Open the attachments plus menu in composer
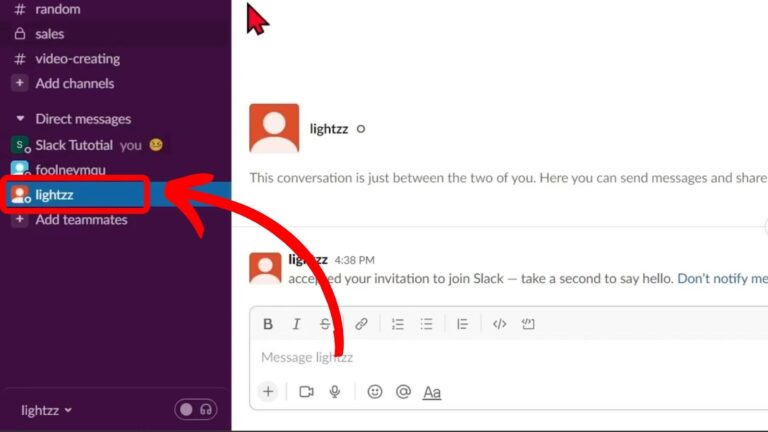 (268, 391)
